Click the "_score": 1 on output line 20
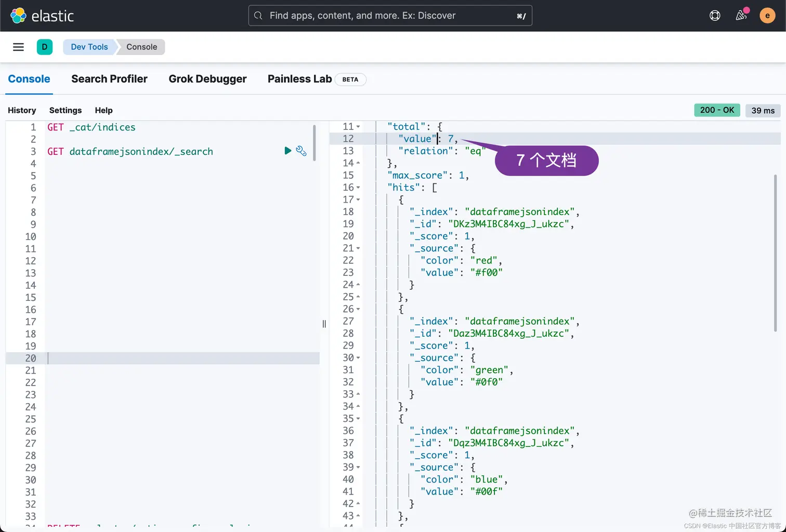The width and height of the screenshot is (786, 532). pyautogui.click(x=441, y=236)
